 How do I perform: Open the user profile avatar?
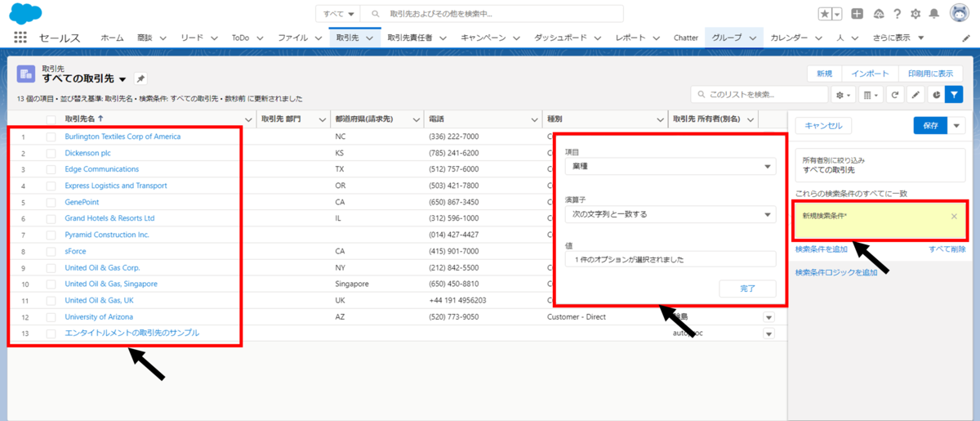coord(959,14)
